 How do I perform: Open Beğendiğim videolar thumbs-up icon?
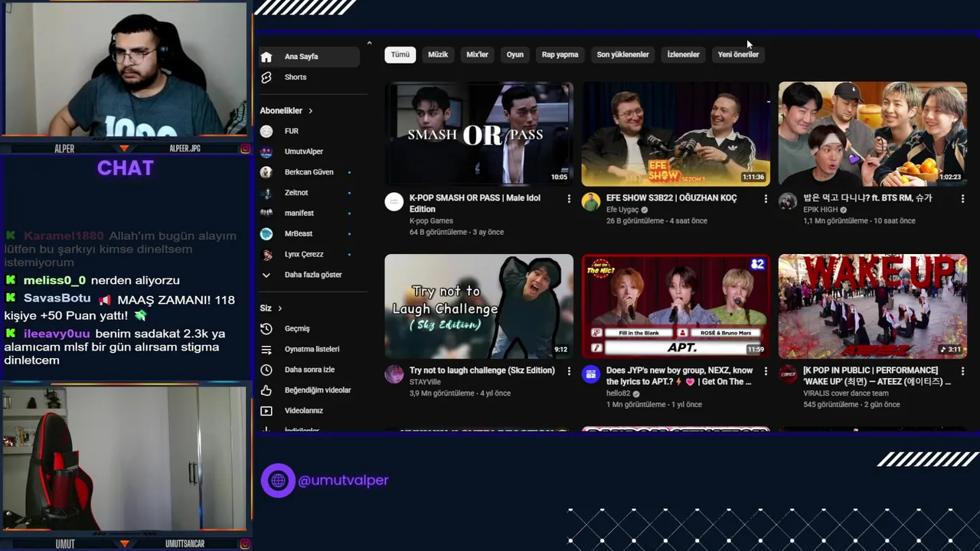pos(266,390)
